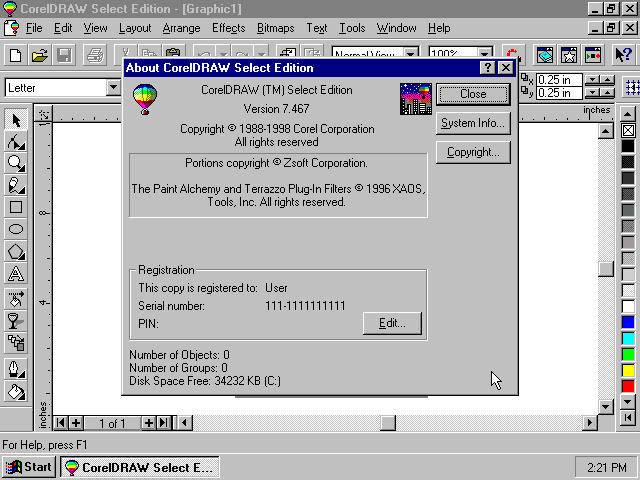The height and width of the screenshot is (480, 640).
Task: Expand the zoom level 100% dropdown
Action: tap(484, 53)
